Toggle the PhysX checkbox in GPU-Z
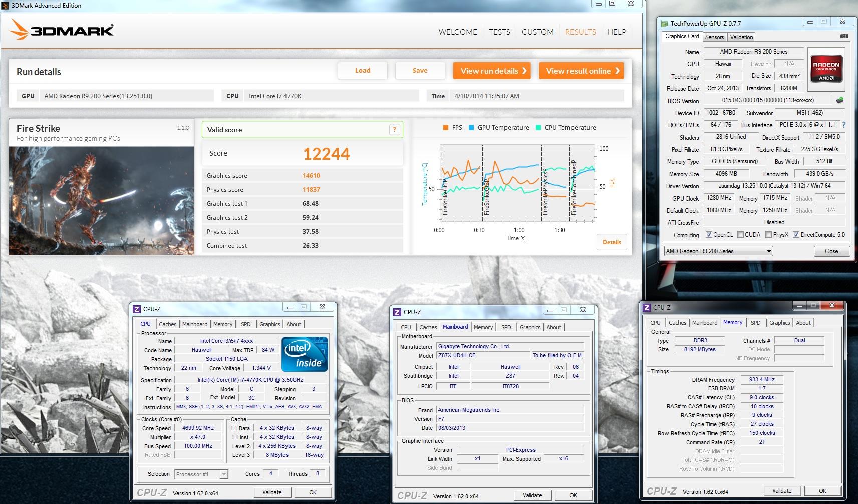The image size is (858, 504). pos(768,235)
